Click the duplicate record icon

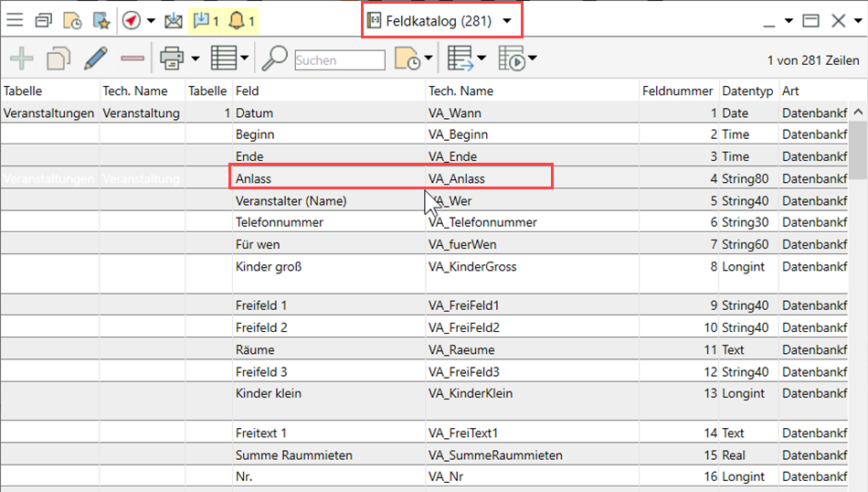[x=58, y=59]
